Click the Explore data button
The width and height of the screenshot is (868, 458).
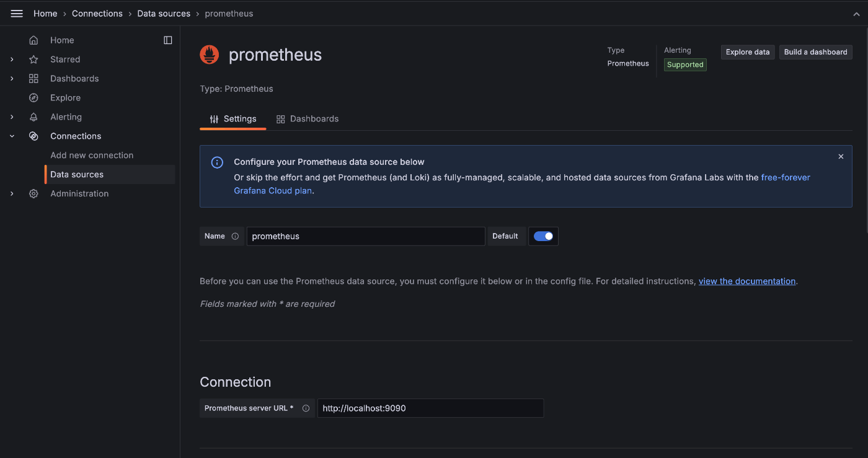pos(748,52)
